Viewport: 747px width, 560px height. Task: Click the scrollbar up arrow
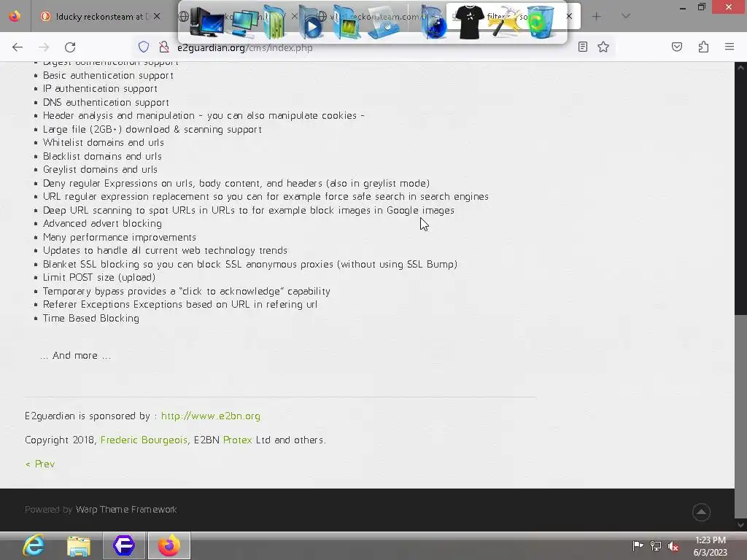click(740, 68)
